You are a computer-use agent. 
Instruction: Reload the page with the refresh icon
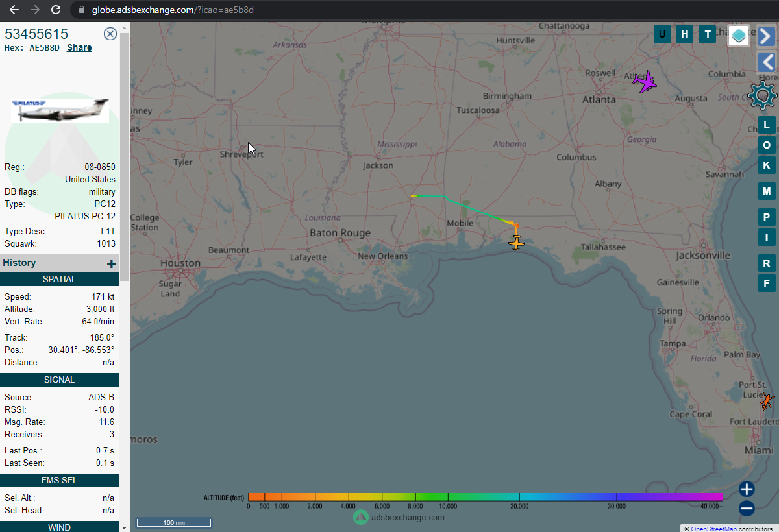click(x=56, y=10)
